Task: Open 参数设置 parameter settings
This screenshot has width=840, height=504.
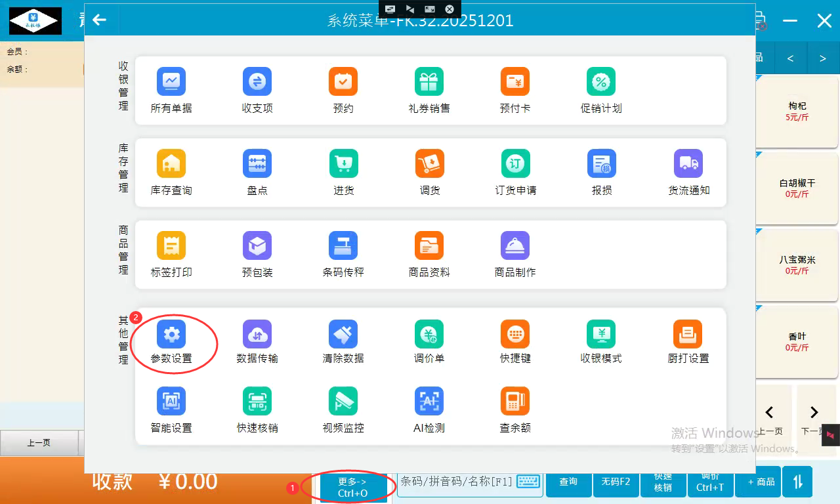Action: tap(171, 335)
